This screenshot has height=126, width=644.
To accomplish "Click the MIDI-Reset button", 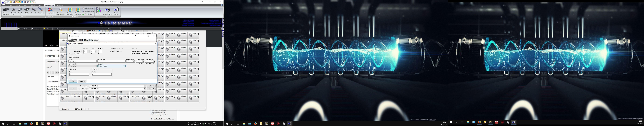I will point(151,86).
